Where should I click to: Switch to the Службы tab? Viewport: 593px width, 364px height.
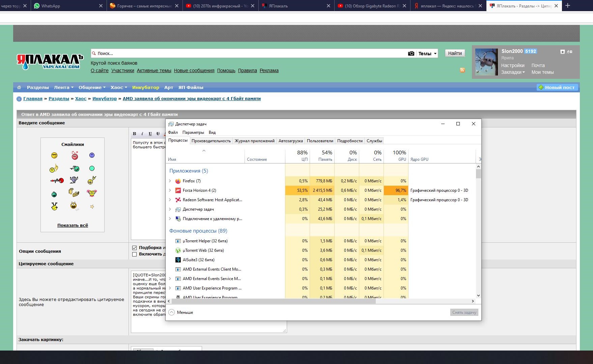(374, 141)
